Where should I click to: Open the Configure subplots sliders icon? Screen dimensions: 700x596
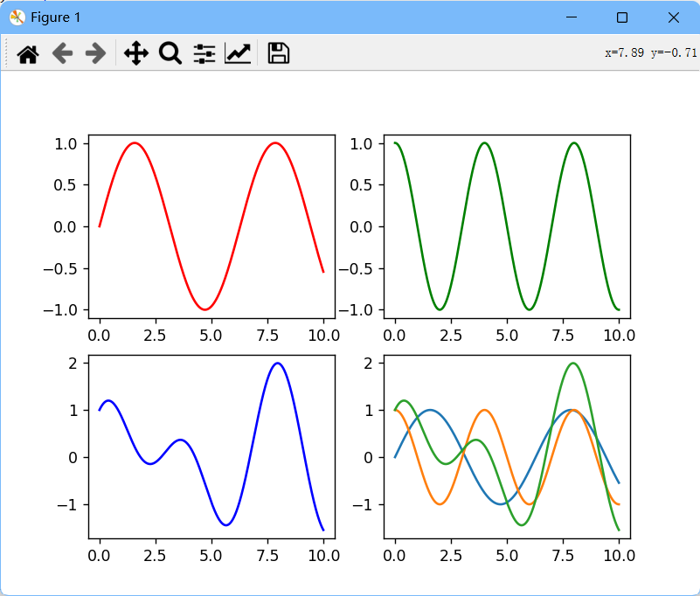204,54
